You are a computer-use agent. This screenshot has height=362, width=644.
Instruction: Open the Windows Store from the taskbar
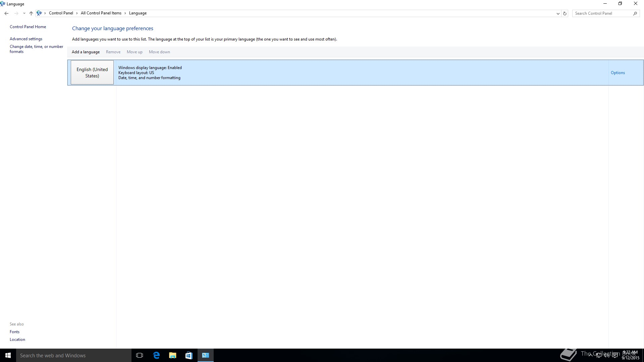[189, 355]
